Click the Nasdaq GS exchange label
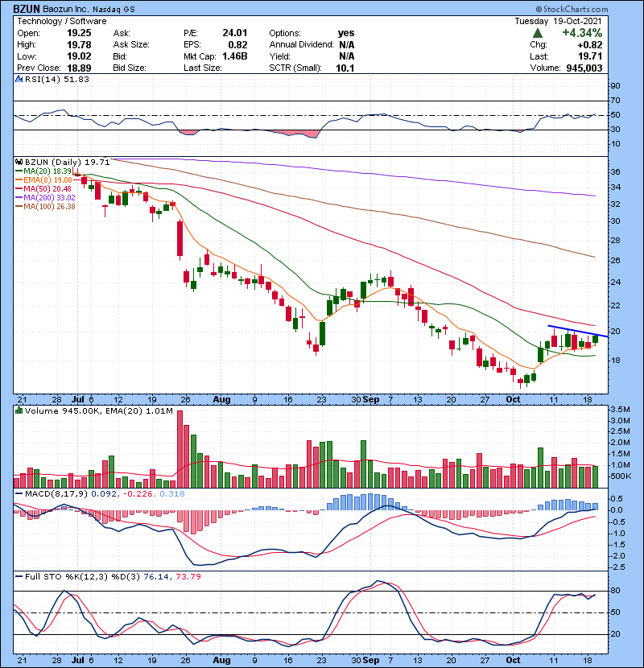The width and height of the screenshot is (644, 668). tap(114, 9)
